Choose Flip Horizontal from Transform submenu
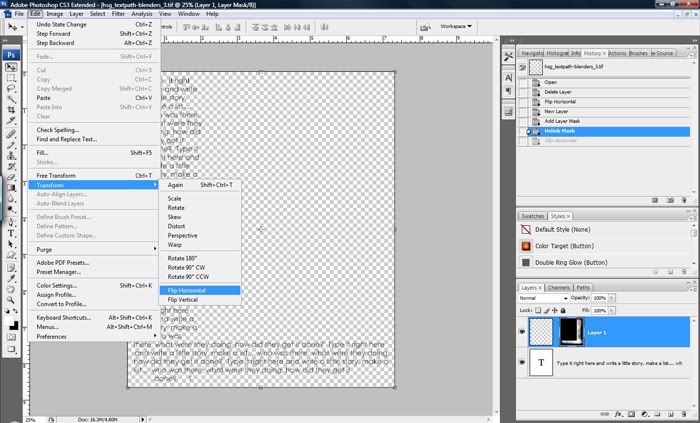The height and width of the screenshot is (423, 700). (200, 290)
